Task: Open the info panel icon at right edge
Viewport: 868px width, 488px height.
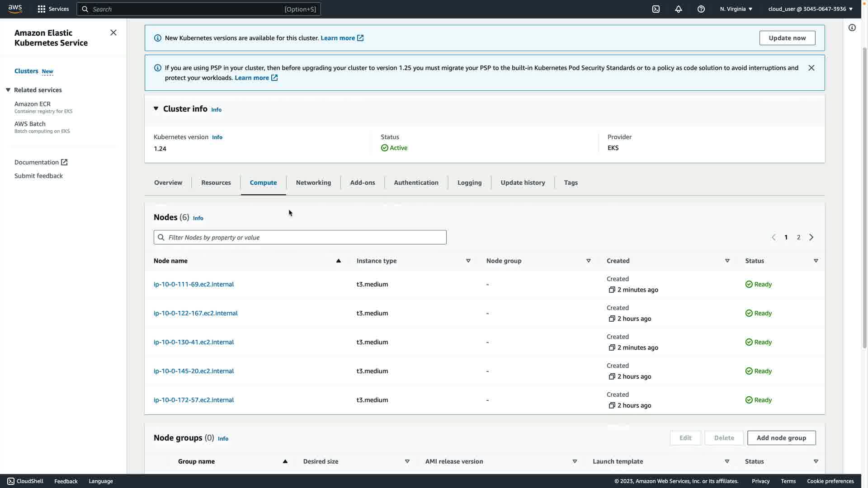Action: 852,28
